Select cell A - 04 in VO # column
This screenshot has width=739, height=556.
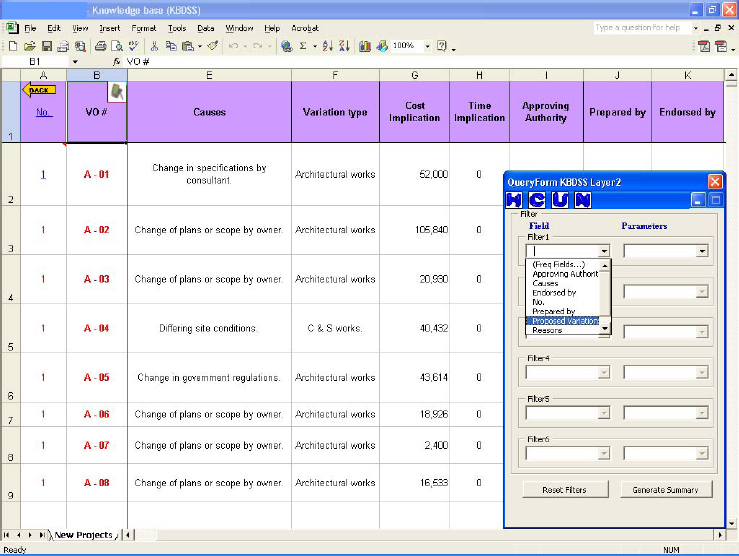pyautogui.click(x=97, y=328)
